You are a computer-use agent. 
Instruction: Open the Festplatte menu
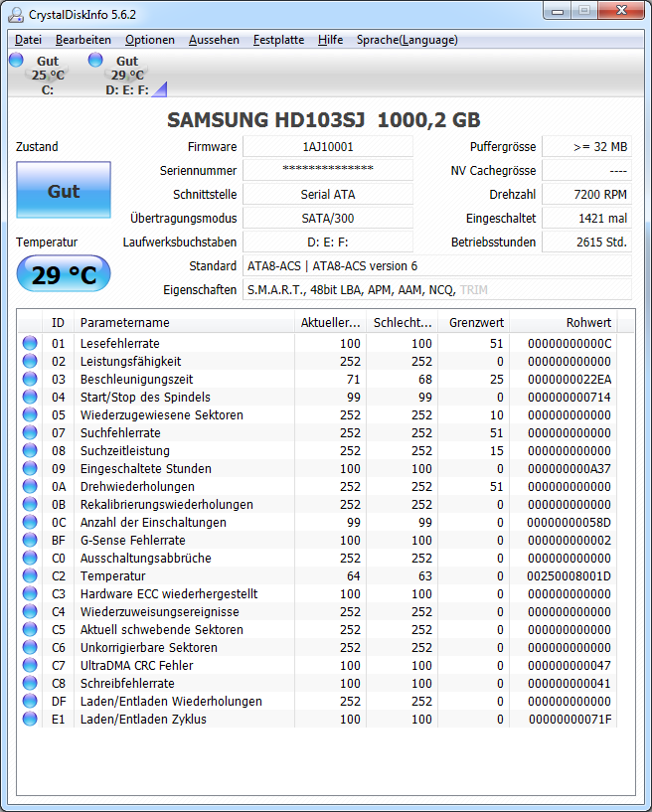(278, 40)
